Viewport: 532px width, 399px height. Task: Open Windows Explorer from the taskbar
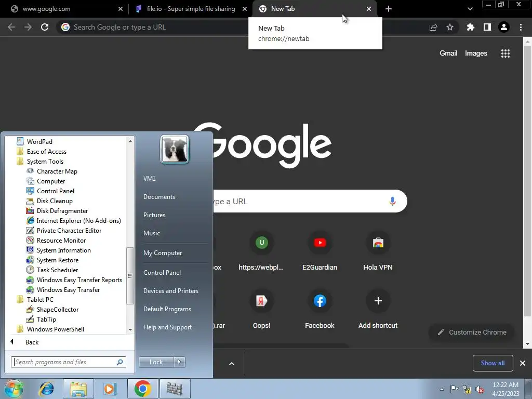point(78,389)
